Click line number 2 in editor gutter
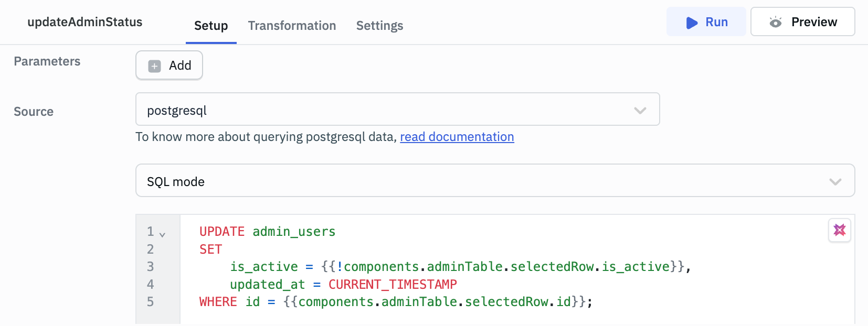 click(151, 249)
